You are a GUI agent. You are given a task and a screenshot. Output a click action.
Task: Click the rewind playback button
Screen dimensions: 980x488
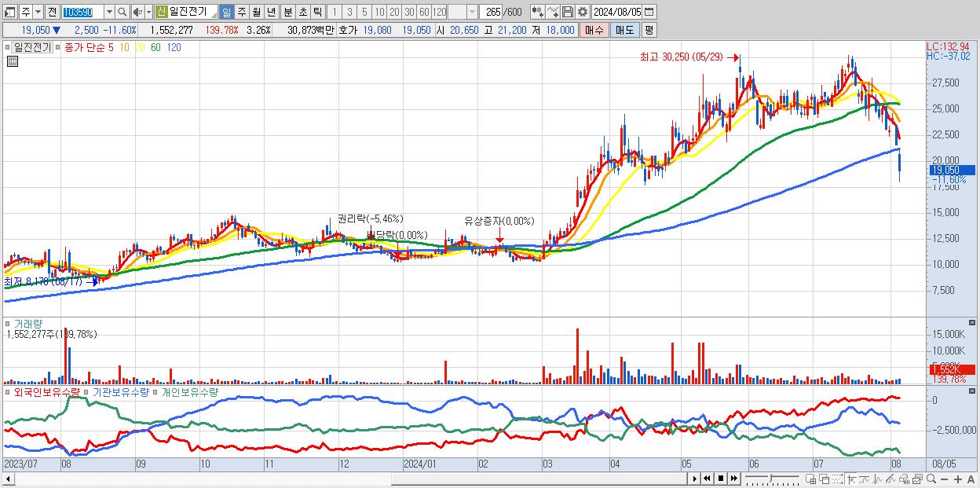click(x=707, y=479)
